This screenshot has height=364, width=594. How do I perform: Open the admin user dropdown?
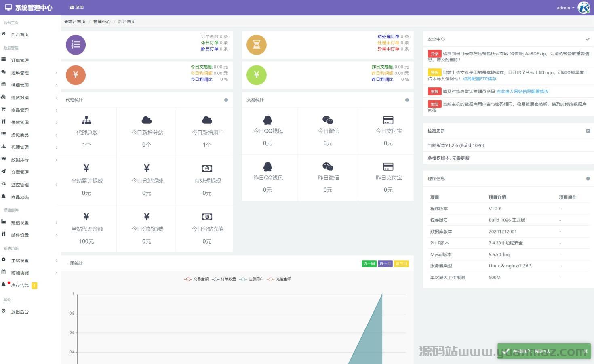tap(565, 8)
